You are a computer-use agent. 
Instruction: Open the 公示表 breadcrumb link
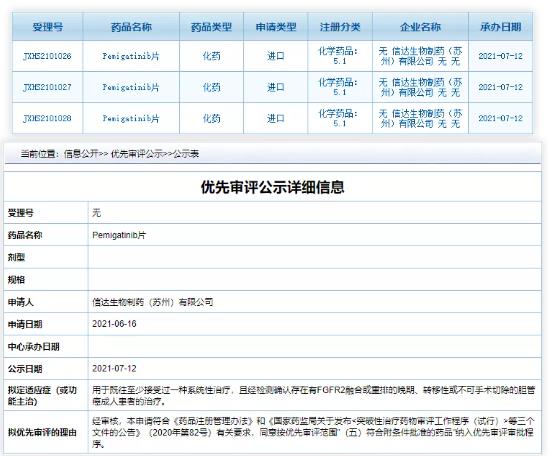click(x=186, y=154)
